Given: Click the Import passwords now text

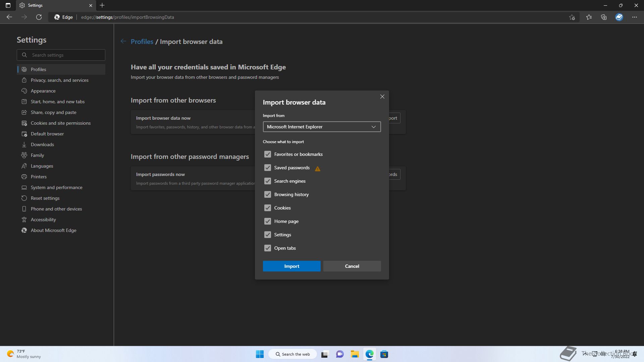Looking at the screenshot, I should click(x=160, y=174).
